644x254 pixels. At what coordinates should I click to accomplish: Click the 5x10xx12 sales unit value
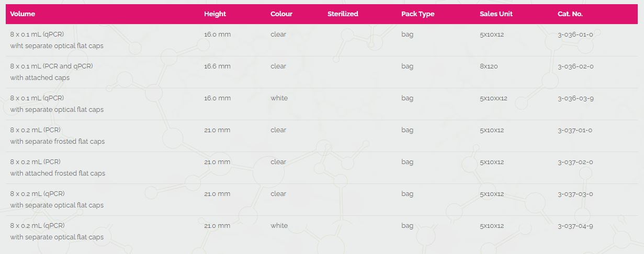(x=493, y=98)
